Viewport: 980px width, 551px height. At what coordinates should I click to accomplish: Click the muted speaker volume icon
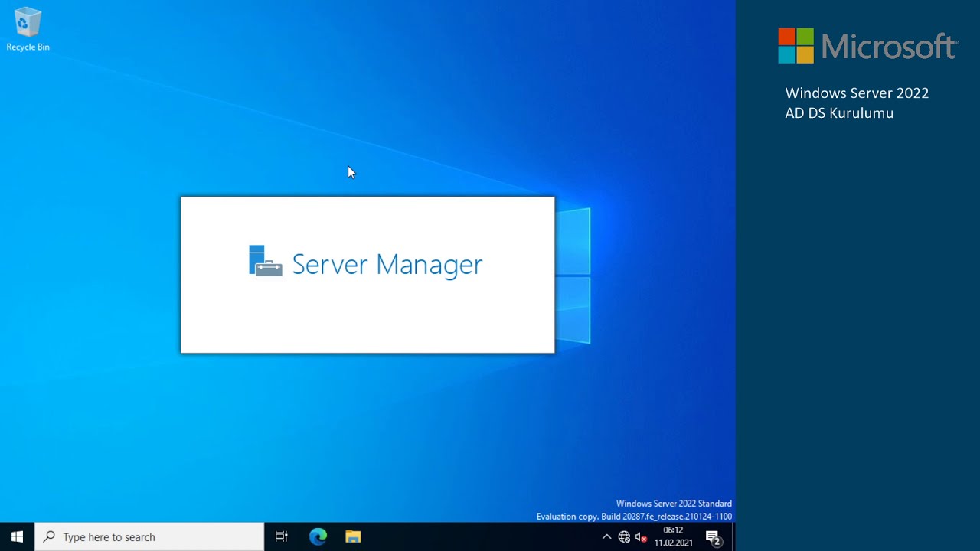pos(642,537)
